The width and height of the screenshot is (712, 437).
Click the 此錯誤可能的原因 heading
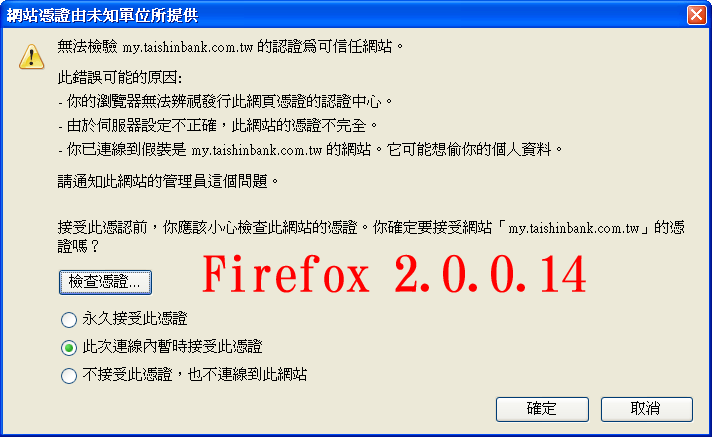[x=119, y=78]
